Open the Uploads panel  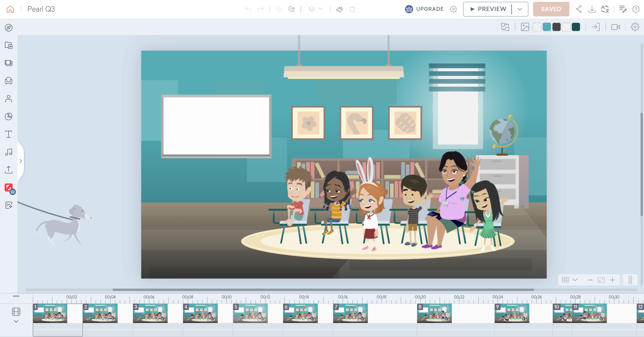coord(9,170)
